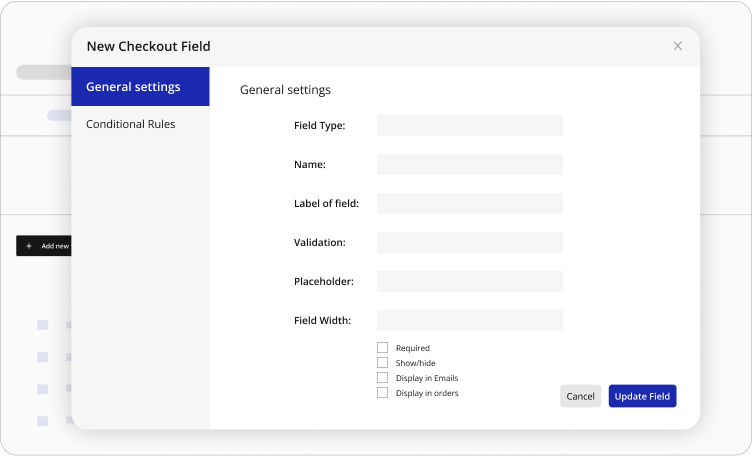Click the Update Field button

642,396
